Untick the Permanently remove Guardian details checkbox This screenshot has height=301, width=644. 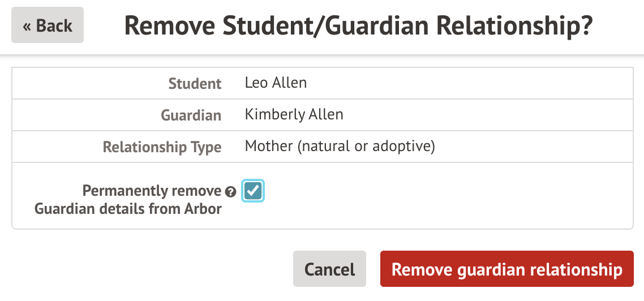pos(253,191)
